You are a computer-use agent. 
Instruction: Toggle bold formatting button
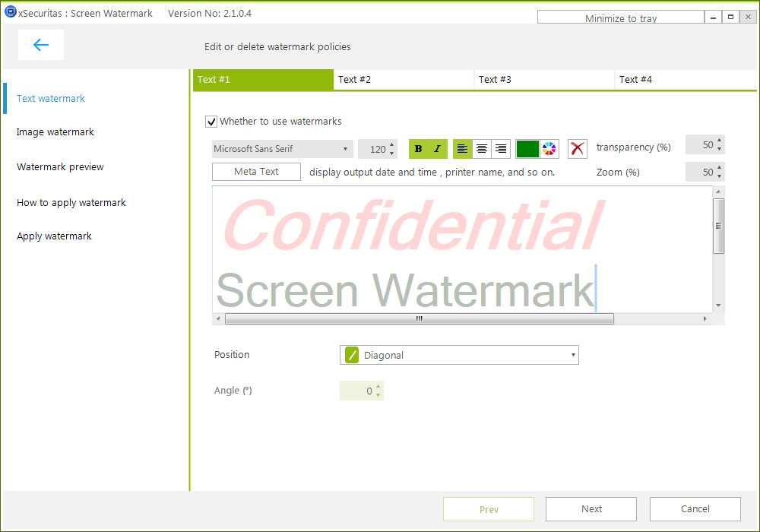(x=418, y=149)
